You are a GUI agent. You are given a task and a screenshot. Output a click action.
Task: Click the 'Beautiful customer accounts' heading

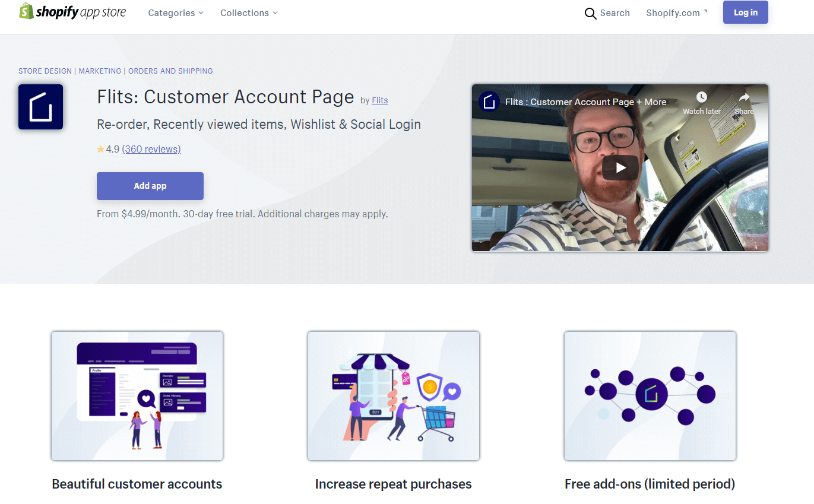click(x=137, y=484)
